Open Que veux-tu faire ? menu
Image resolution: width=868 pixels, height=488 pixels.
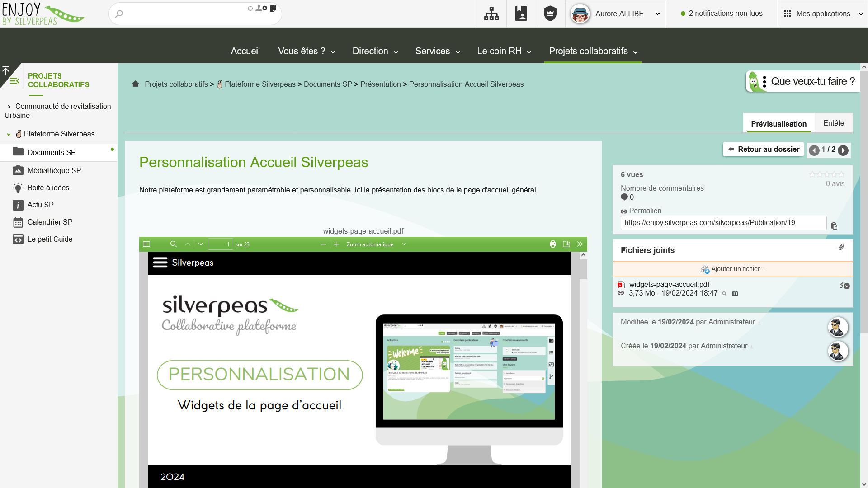click(x=803, y=81)
